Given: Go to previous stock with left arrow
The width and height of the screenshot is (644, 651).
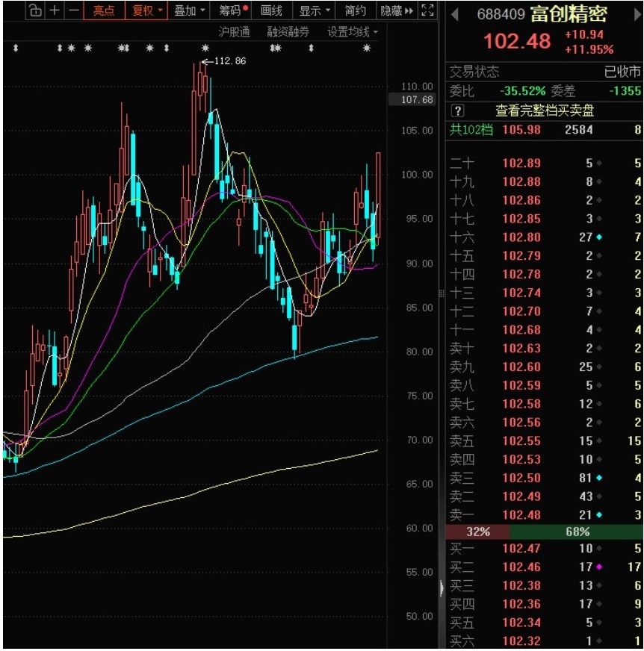Looking at the screenshot, I should point(453,14).
